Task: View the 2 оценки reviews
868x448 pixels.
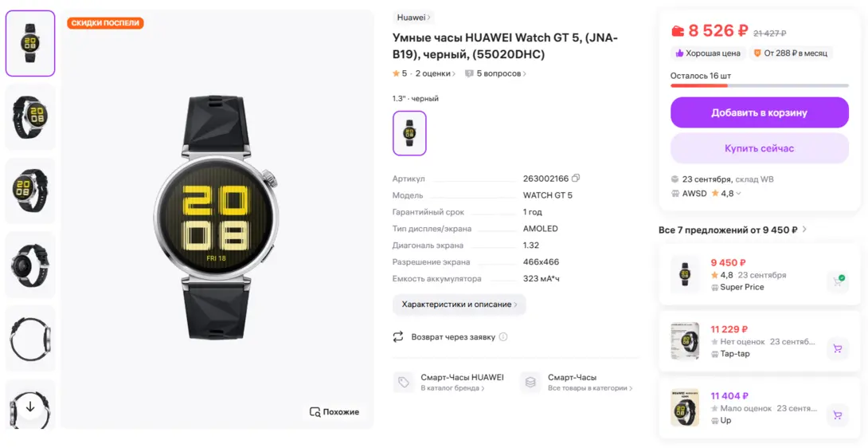Action: [436, 73]
